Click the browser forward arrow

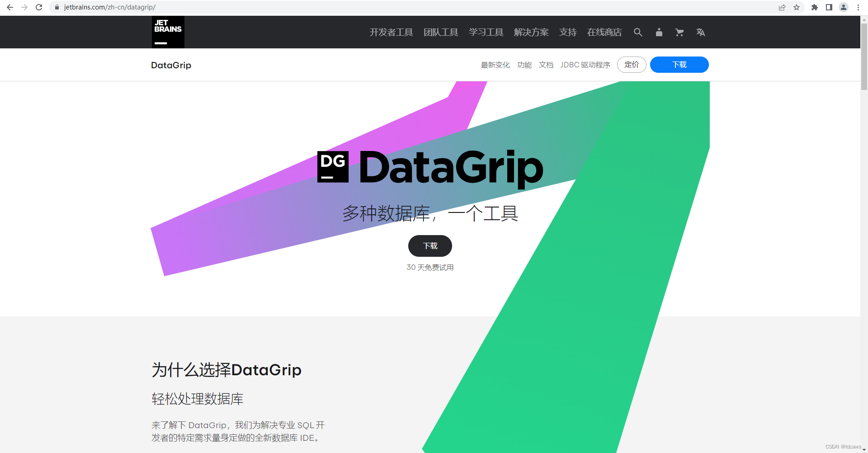24,7
